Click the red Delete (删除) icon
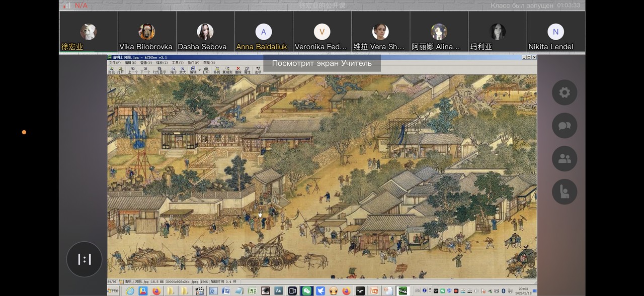 tap(238, 70)
